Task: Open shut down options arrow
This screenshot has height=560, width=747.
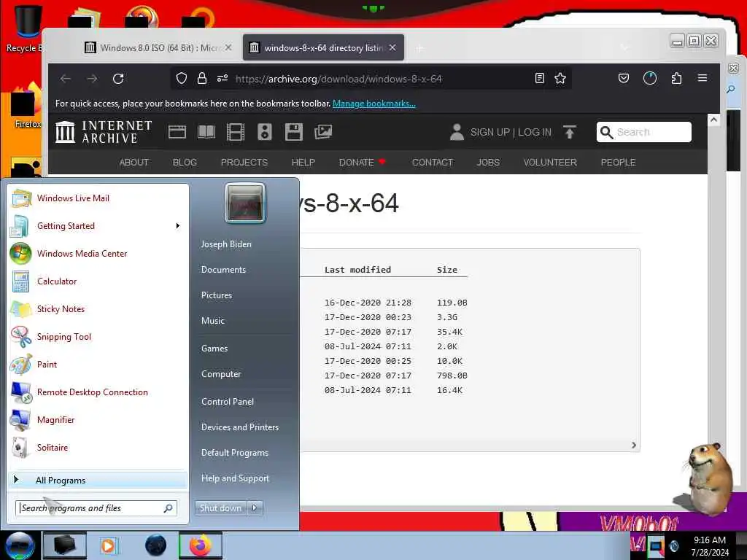Action: click(x=255, y=508)
